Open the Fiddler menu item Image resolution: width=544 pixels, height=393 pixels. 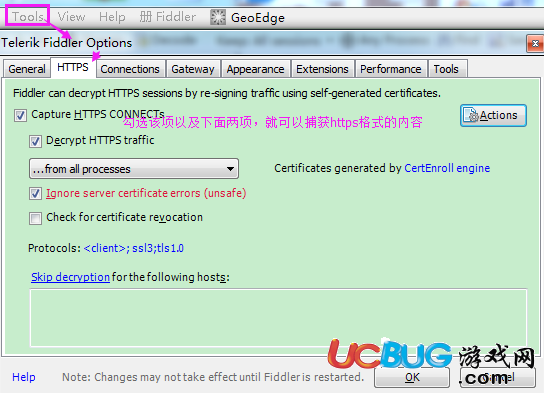168,16
